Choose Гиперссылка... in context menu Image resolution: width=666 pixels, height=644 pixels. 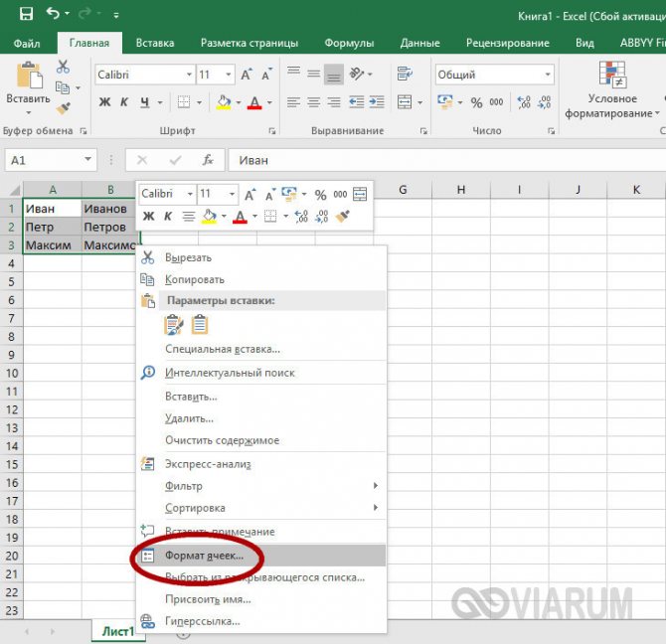262,621
